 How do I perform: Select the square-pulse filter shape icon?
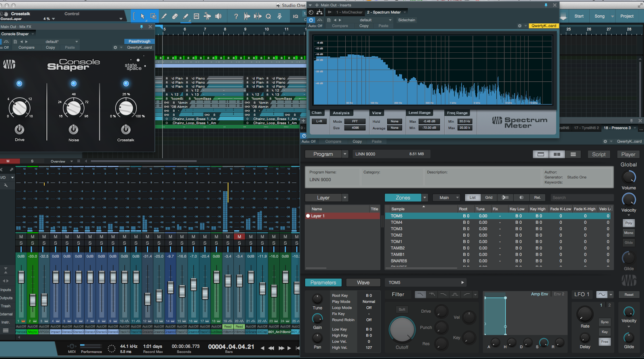(x=455, y=295)
